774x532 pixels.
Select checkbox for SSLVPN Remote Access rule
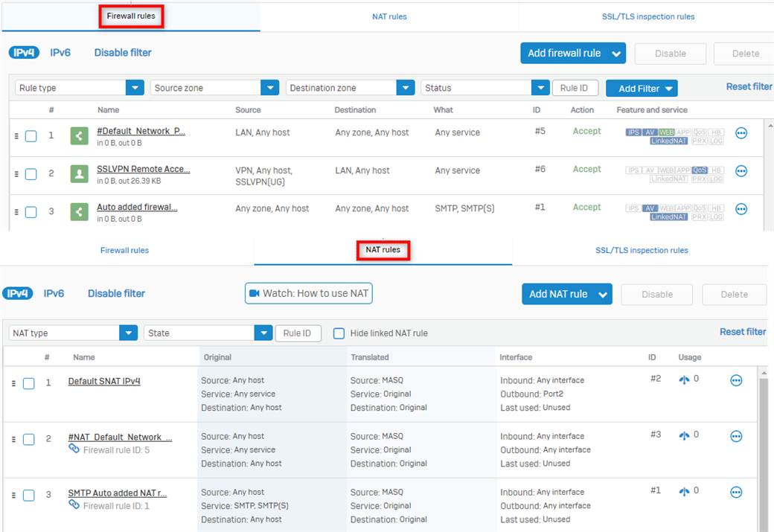point(31,174)
